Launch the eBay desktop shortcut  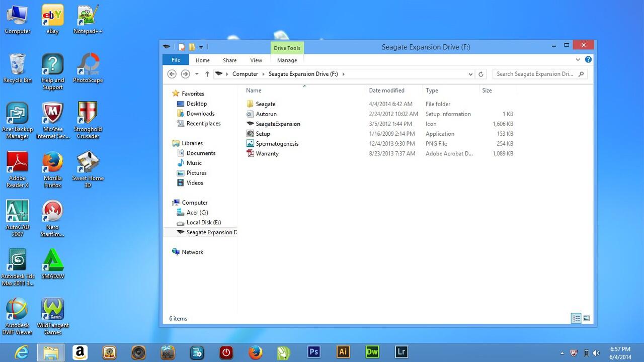(x=52, y=19)
